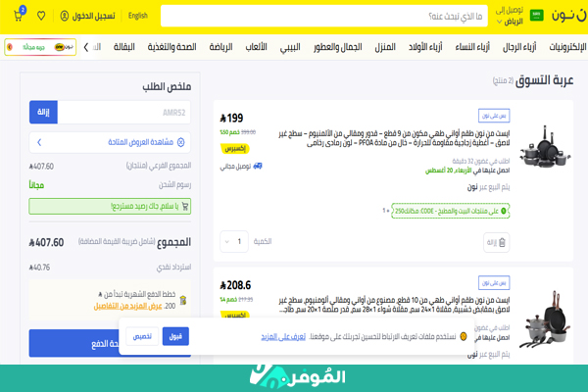Click the green coupon icon on home products offer
This screenshot has height=392, width=588.
504,211
